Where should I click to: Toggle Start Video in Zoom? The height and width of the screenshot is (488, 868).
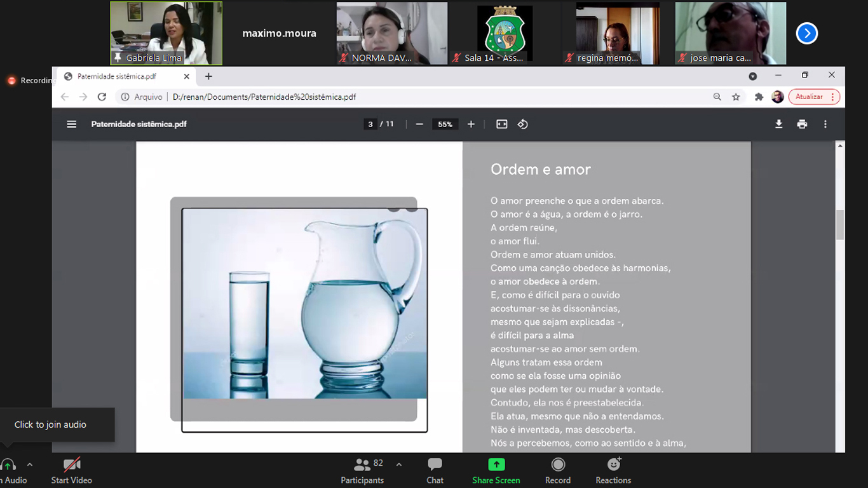point(72,470)
